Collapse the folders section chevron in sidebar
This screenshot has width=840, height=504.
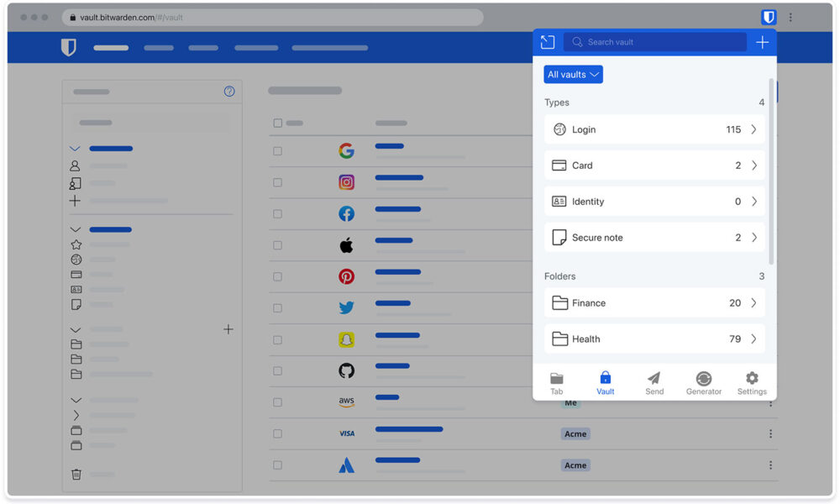click(76, 329)
